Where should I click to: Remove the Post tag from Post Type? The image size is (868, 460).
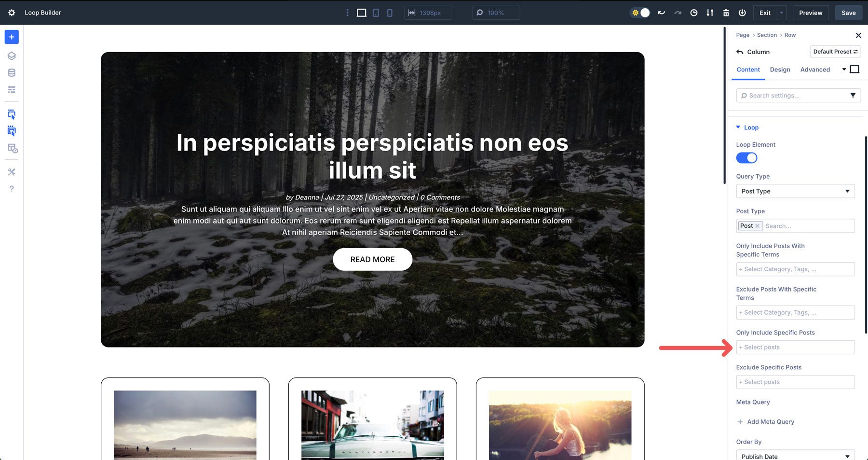[758, 225]
